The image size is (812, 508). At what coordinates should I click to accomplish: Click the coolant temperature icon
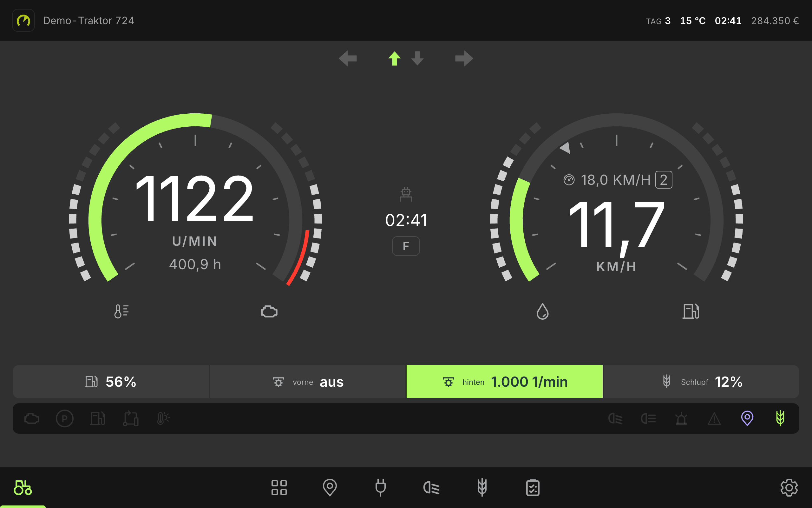click(x=121, y=311)
